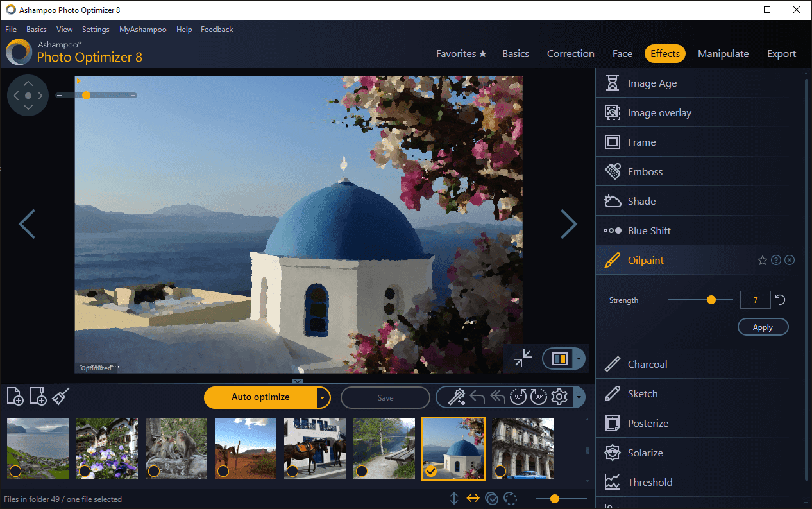Switch to the Correction tab
812x509 pixels.
point(570,53)
